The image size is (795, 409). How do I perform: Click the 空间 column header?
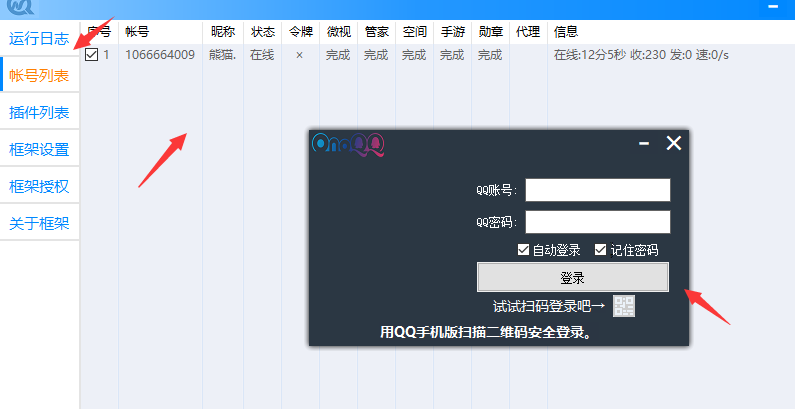(415, 32)
